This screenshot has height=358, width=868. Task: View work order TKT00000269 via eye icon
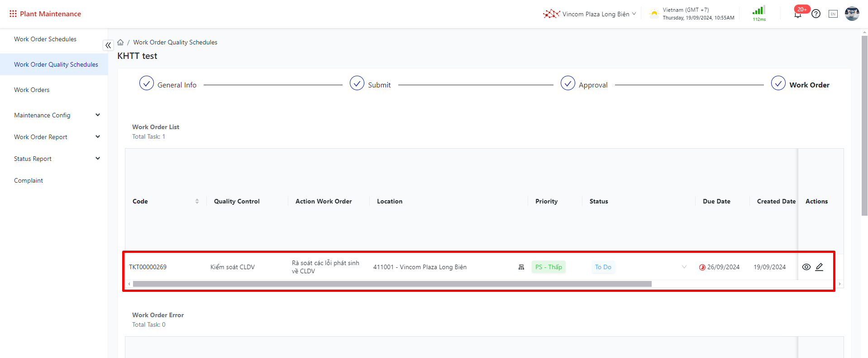pos(806,267)
